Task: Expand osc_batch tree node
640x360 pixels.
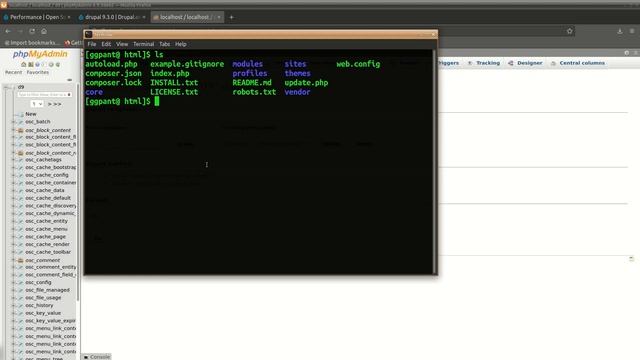Action: coord(14,122)
